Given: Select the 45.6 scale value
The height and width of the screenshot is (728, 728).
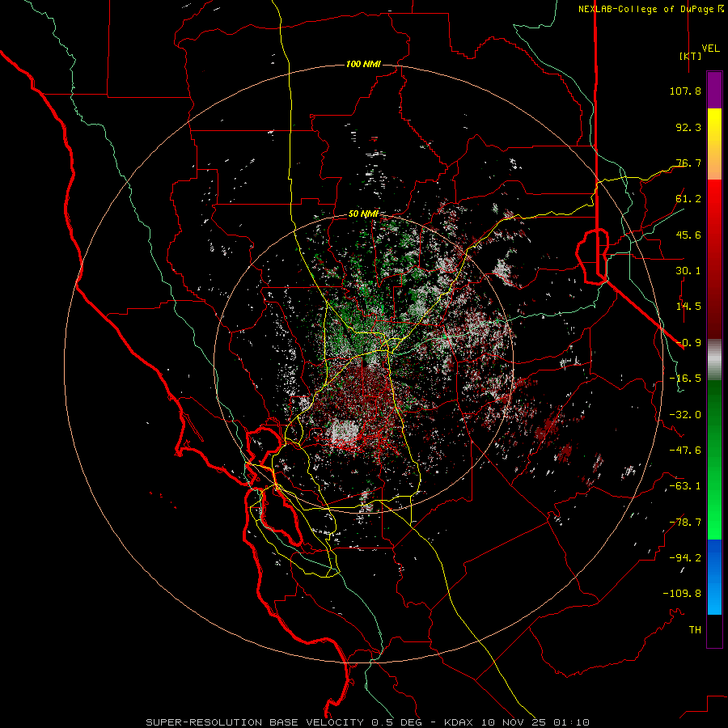Looking at the screenshot, I should click(688, 235).
